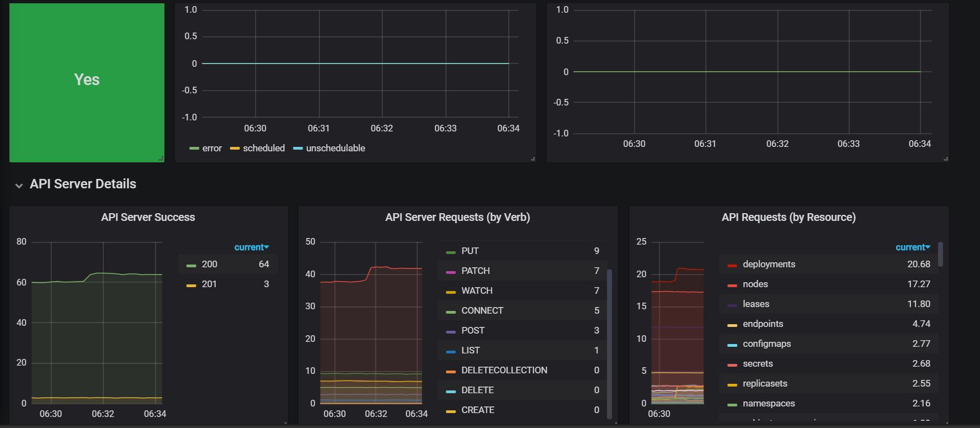Toggle the 200 series in API Server Success
The image size is (980, 428).
[x=209, y=265]
